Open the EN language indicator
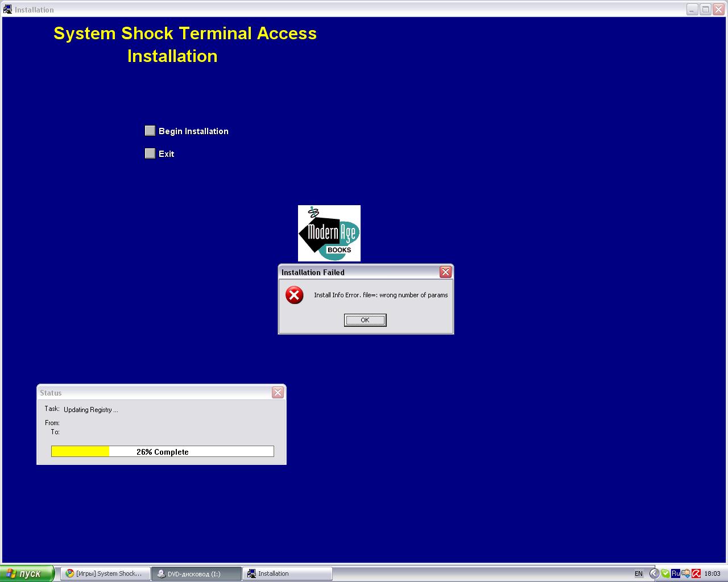Viewport: 728px width, 582px height. click(639, 574)
